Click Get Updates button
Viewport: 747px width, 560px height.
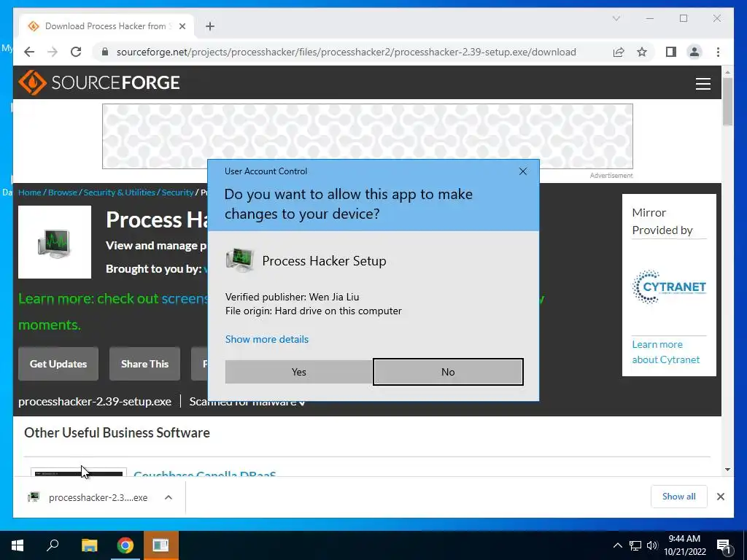(x=58, y=364)
